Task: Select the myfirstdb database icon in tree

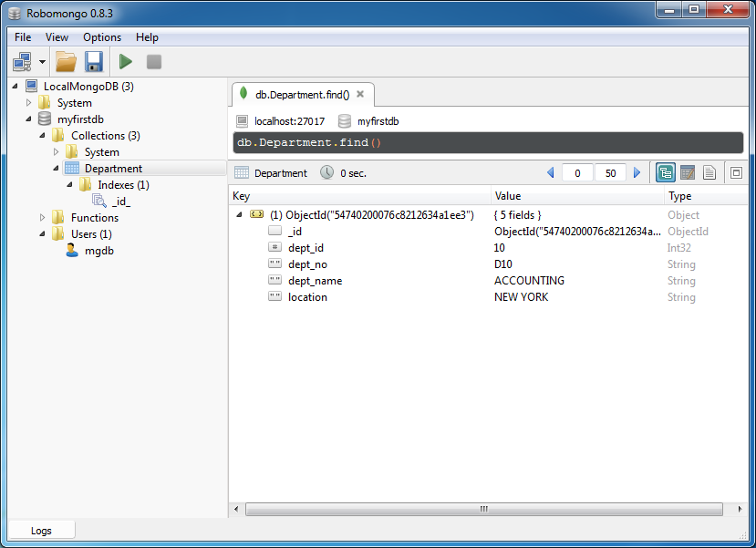Action: pyautogui.click(x=45, y=119)
